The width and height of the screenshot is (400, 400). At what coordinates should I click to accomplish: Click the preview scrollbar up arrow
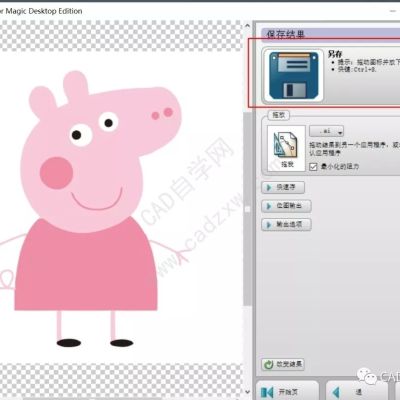(247, 26)
